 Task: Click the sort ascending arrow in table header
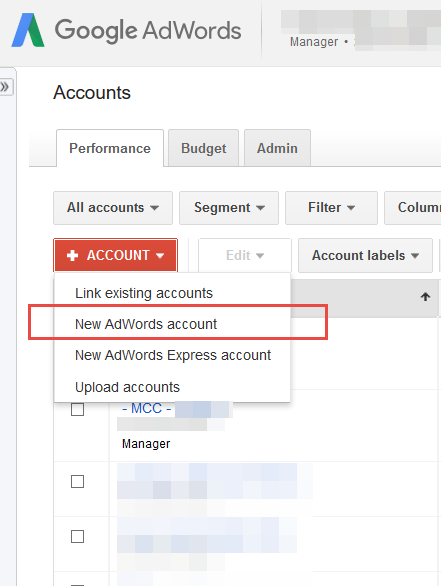coord(425,297)
